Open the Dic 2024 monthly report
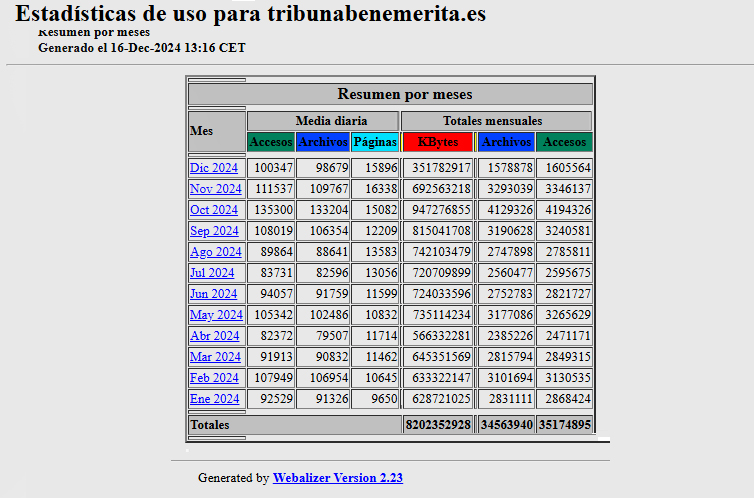Image resolution: width=754 pixels, height=498 pixels. point(214,168)
